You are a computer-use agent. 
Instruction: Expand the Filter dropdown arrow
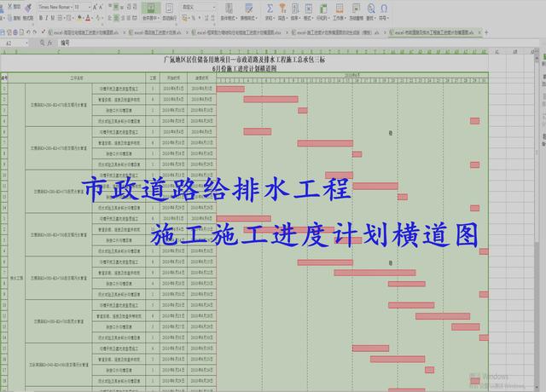[x=288, y=18]
